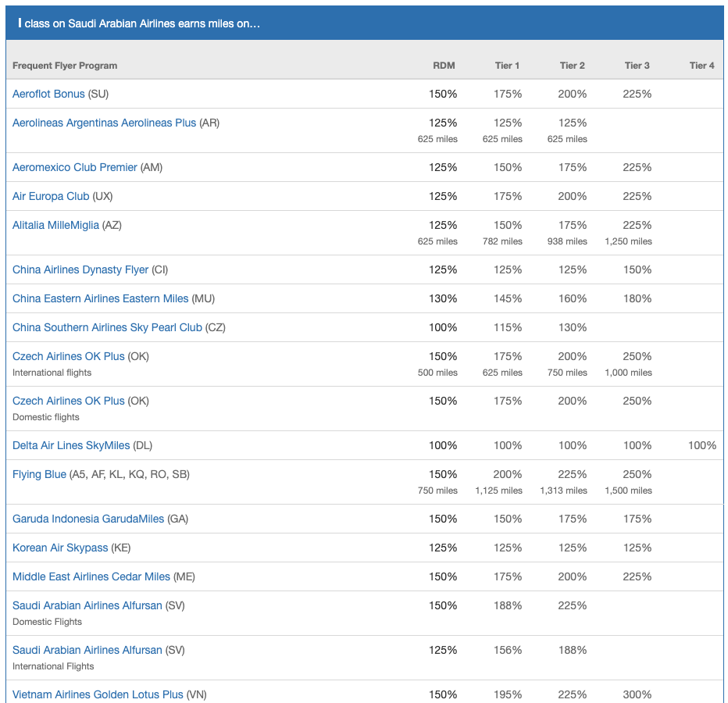
Task: Click the 'Frequent Flyer Program' column header
Action: point(65,66)
